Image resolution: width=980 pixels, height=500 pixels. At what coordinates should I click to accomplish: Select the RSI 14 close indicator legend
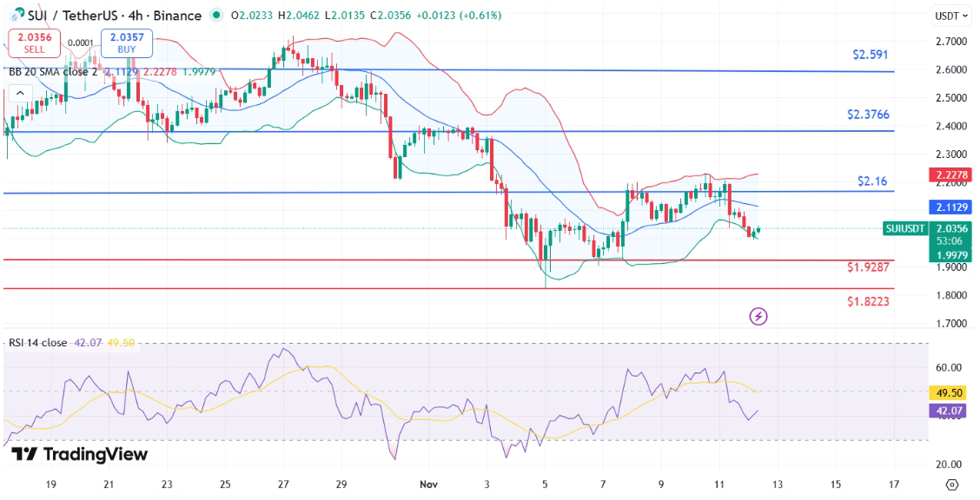37,343
